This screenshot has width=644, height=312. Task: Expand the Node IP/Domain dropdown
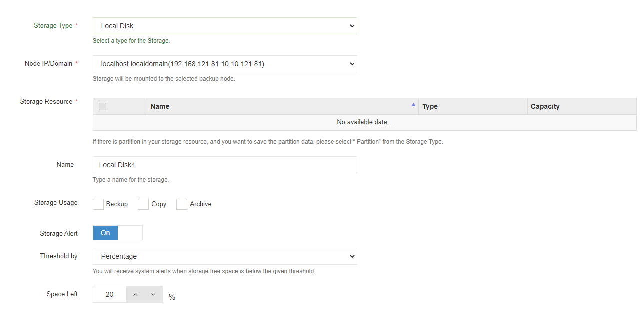tap(225, 64)
